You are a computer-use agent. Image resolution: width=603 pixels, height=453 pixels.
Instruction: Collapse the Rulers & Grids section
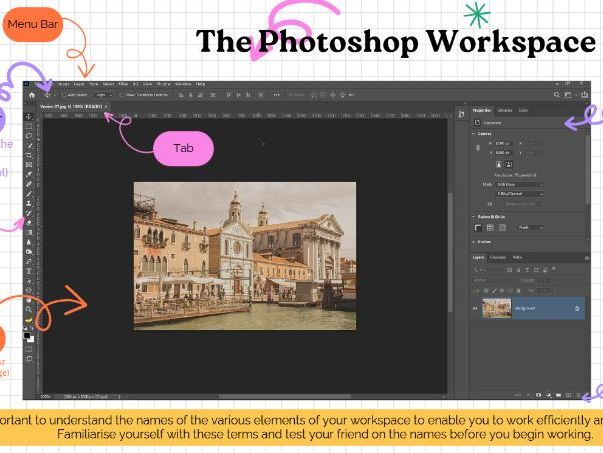pos(474,217)
